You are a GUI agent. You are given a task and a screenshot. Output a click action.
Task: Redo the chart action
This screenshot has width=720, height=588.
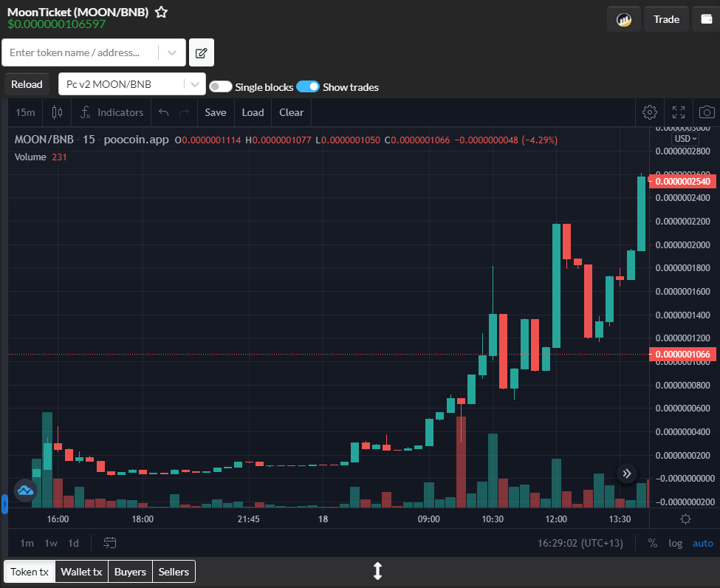[184, 112]
